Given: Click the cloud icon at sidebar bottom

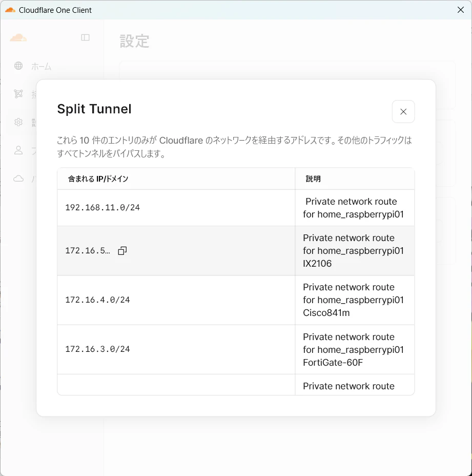Looking at the screenshot, I should pos(18,179).
